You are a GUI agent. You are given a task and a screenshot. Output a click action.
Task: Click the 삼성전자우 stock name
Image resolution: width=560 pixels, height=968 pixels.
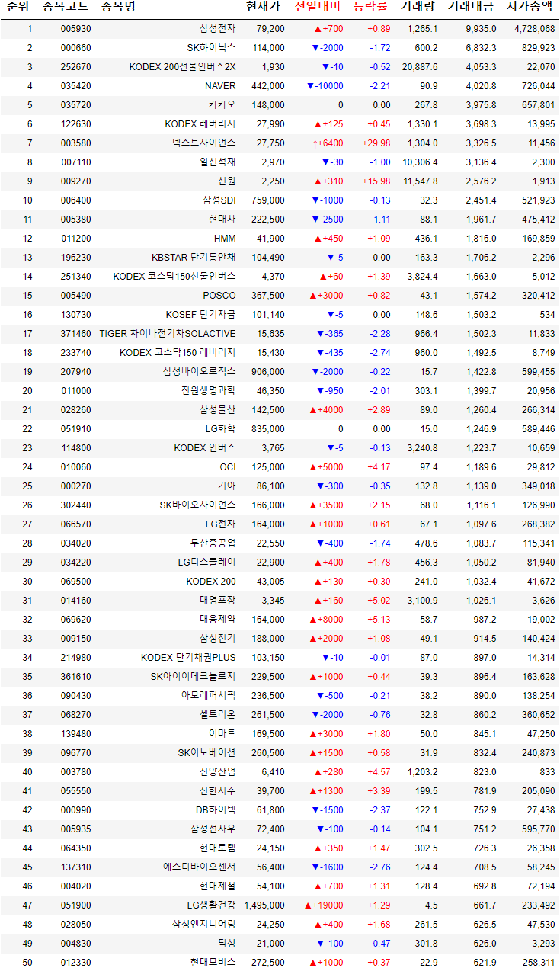(x=213, y=829)
